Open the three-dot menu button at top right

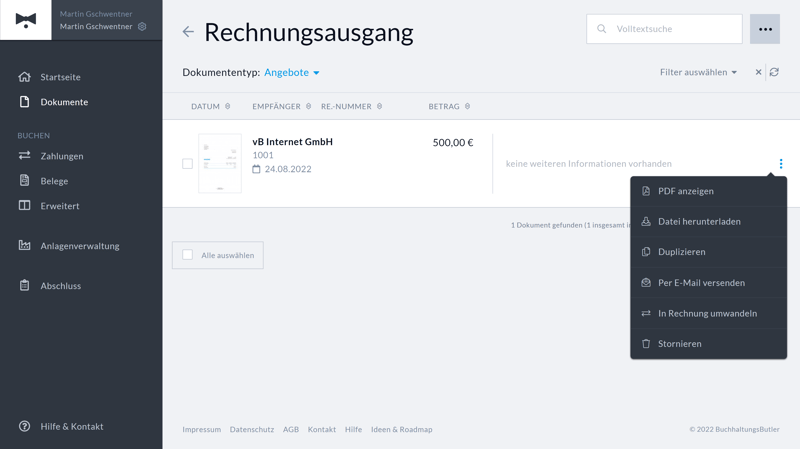pos(765,29)
